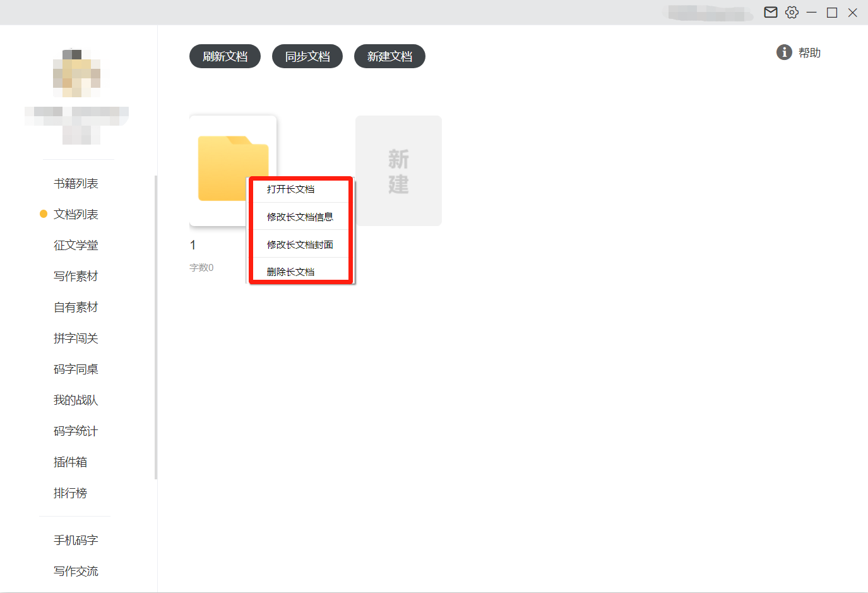Choose 修改长文档信息 from context menu
Viewport: 868px width, 593px height.
[x=300, y=217]
